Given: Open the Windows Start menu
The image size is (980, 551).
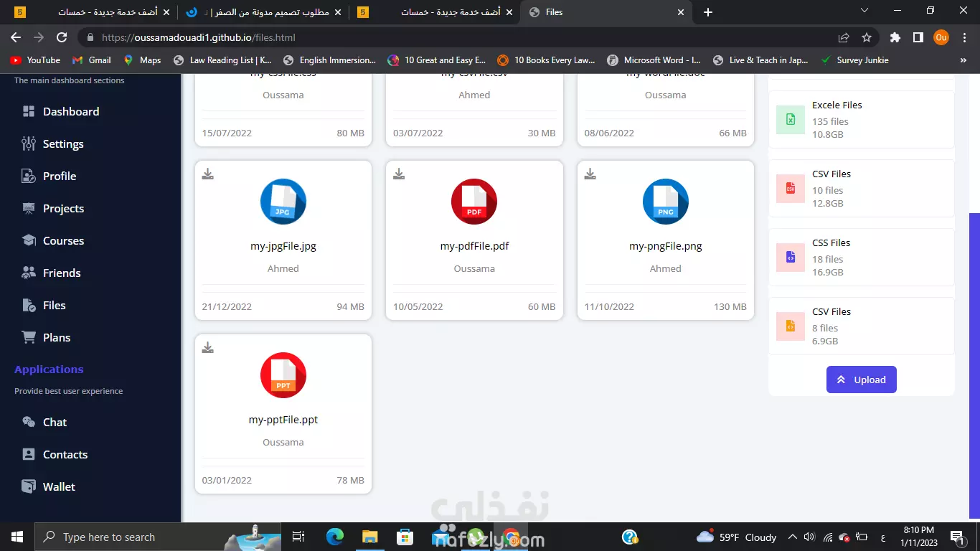Looking at the screenshot, I should click(17, 537).
